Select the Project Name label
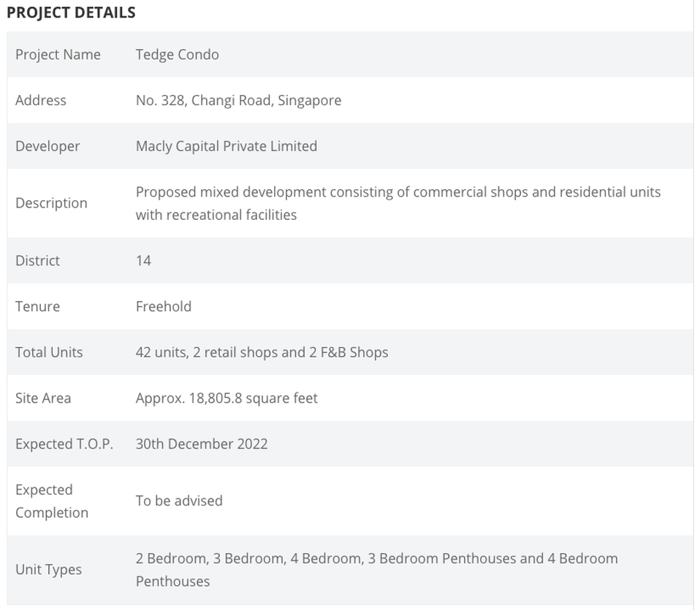The width and height of the screenshot is (700, 610). 58,55
